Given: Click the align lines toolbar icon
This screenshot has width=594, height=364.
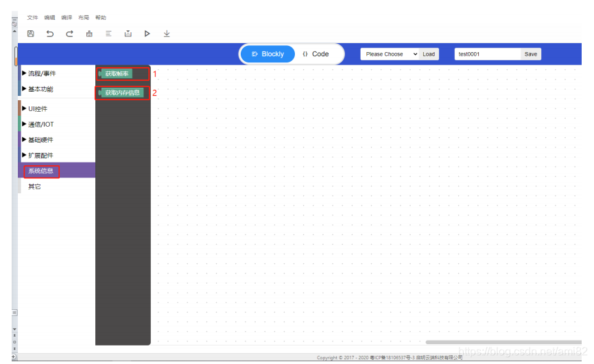Looking at the screenshot, I should click(x=108, y=34).
